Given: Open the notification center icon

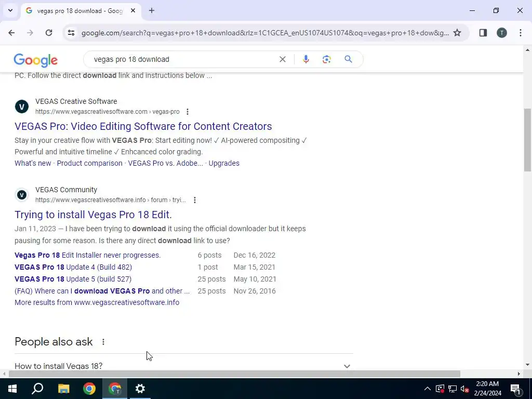Looking at the screenshot, I should pyautogui.click(x=515, y=389).
